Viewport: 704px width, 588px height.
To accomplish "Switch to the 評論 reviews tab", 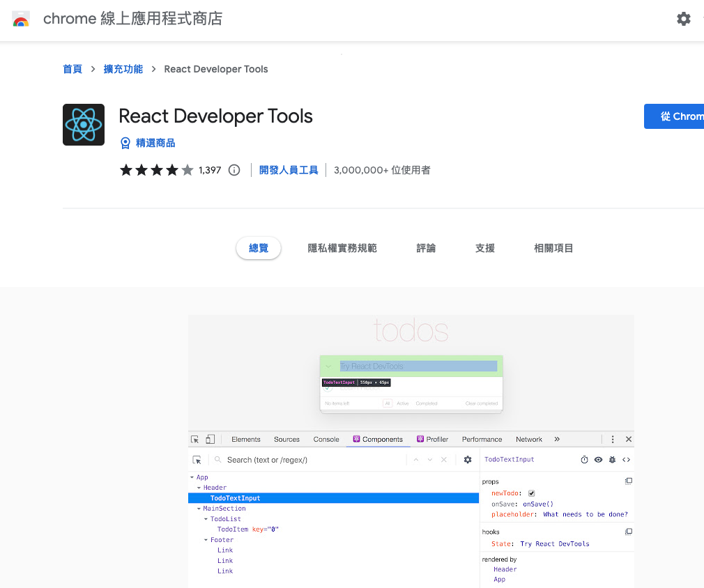I will pyautogui.click(x=426, y=248).
